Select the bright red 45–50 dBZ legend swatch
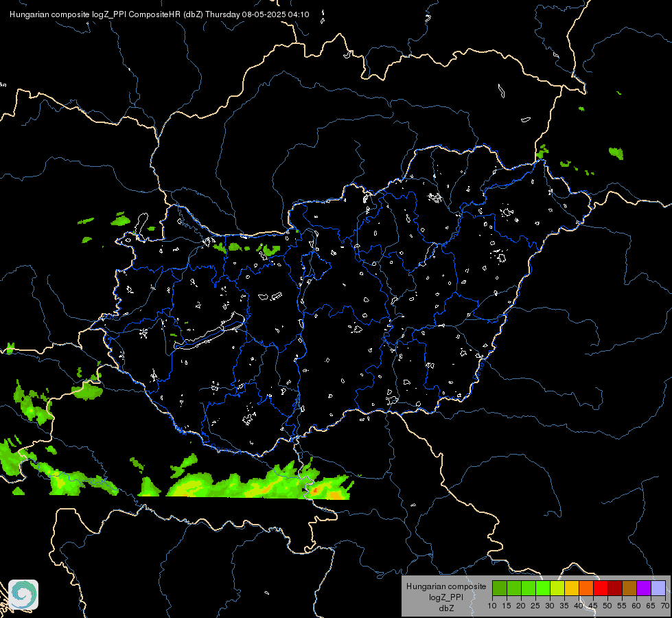The width and height of the screenshot is (672, 618). 601,588
